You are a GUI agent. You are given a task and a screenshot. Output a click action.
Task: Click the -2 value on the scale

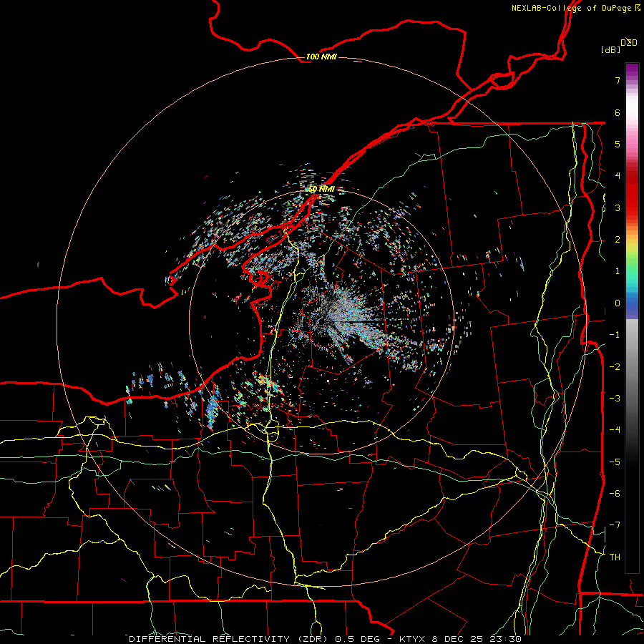pyautogui.click(x=615, y=367)
